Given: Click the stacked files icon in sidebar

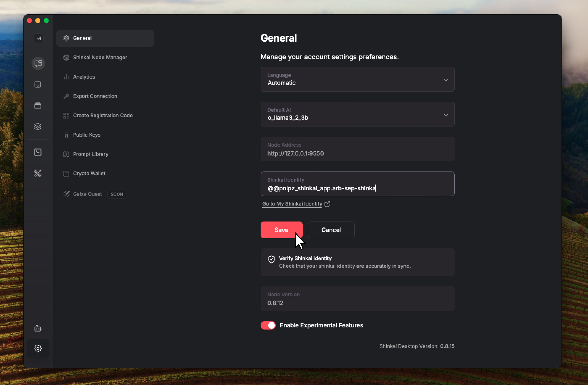Looking at the screenshot, I should coord(38,105).
